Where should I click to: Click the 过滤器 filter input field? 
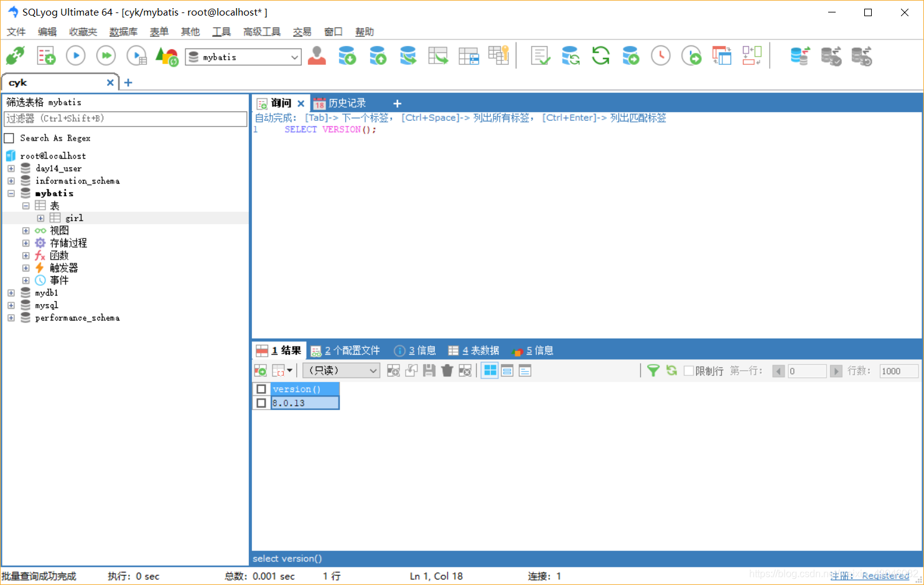[x=126, y=119]
